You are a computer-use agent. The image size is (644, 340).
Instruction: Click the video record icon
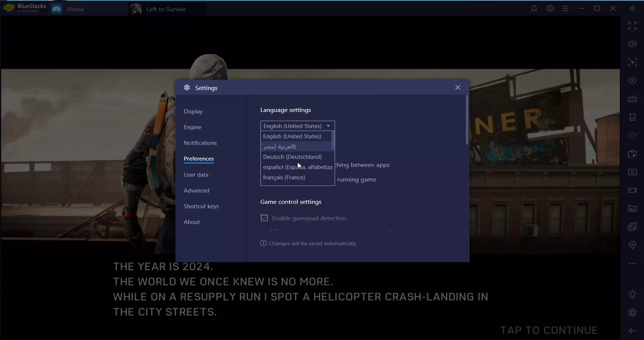point(632,190)
